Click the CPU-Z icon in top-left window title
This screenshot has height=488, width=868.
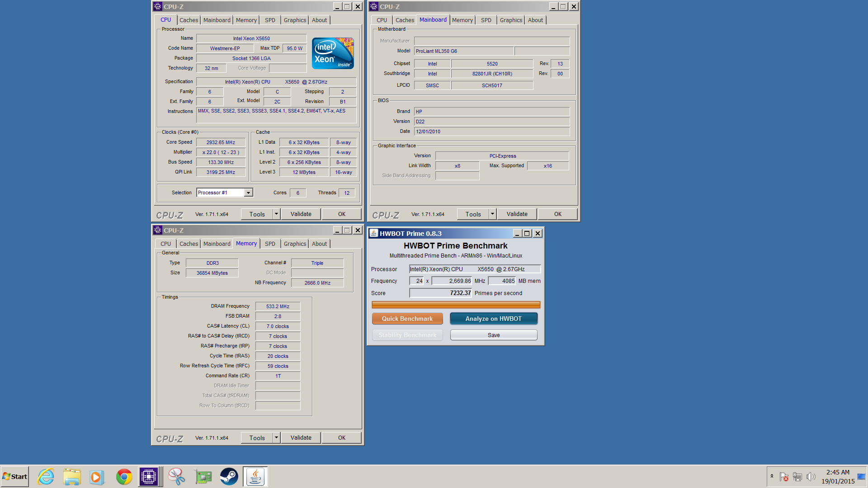coord(157,6)
